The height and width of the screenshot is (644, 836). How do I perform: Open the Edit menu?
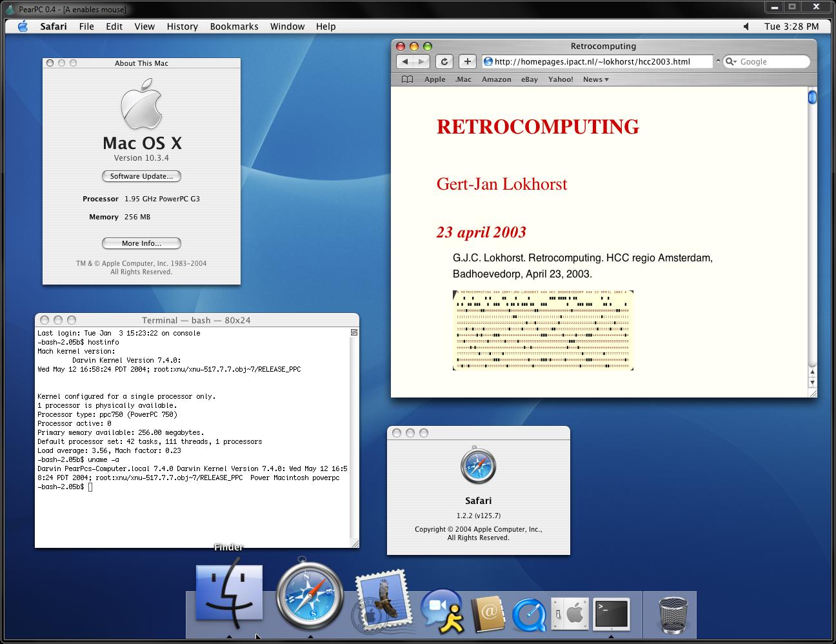tap(114, 26)
